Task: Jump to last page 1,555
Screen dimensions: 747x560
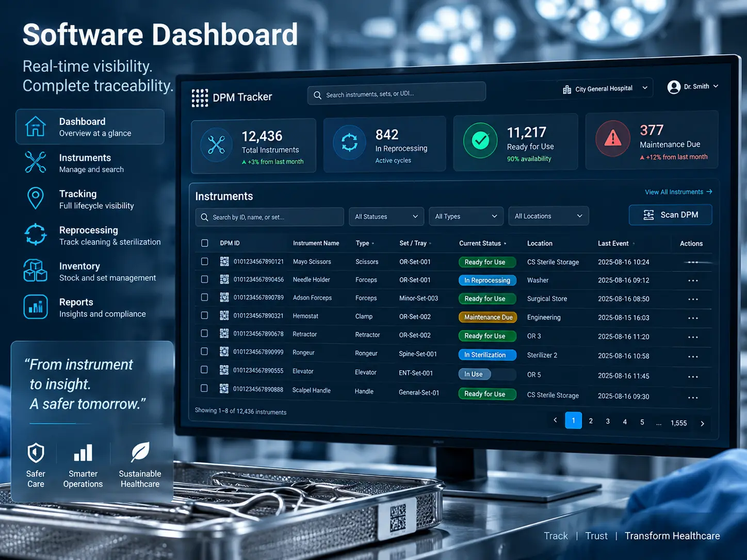Action: 678,423
